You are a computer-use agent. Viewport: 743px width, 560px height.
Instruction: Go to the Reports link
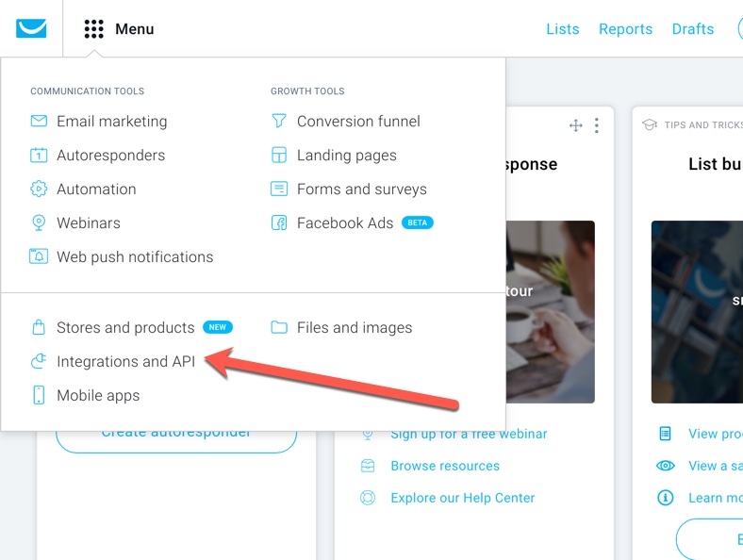(625, 29)
